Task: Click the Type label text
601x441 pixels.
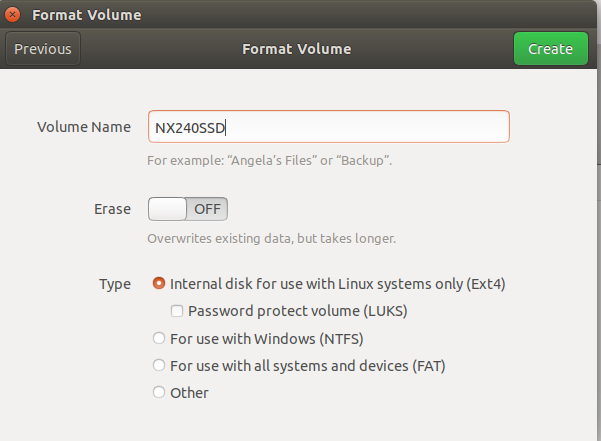Action: 115,284
